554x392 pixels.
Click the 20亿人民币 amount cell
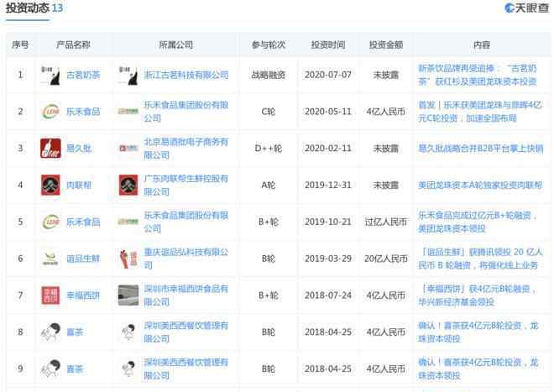point(386,259)
